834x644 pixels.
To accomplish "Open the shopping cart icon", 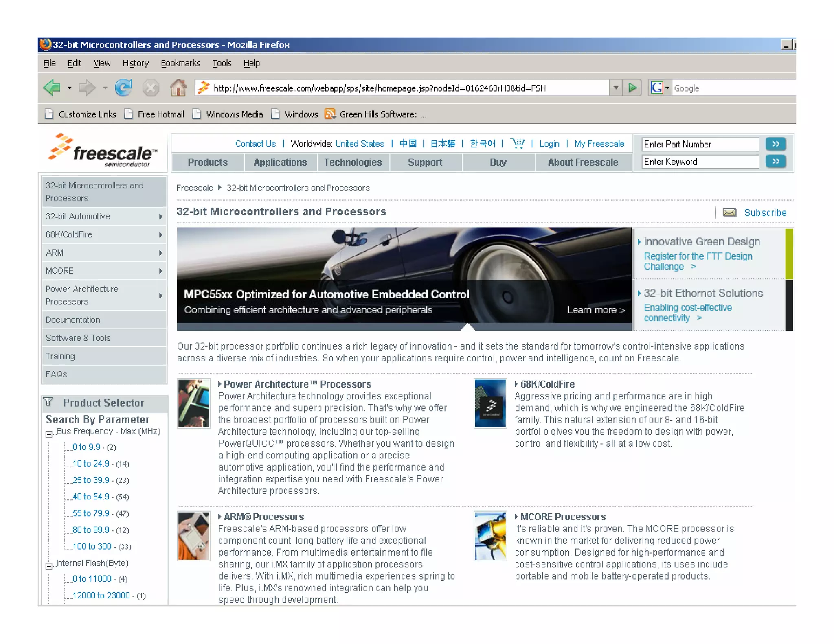I will [517, 144].
